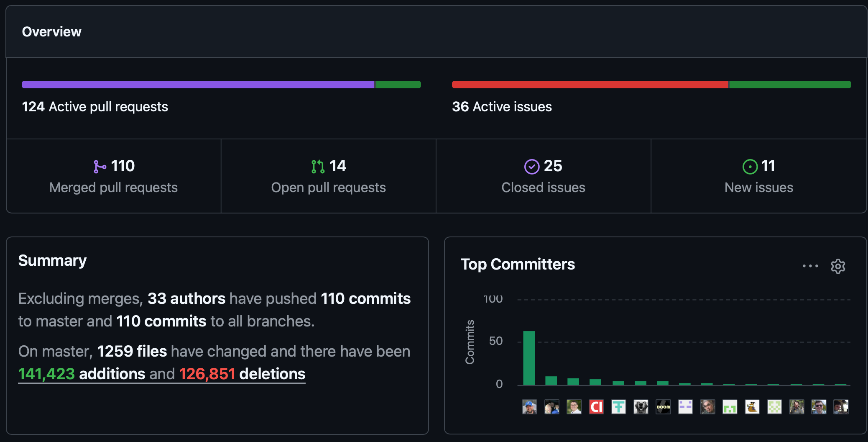
Task: Open the 110 Merged pull requests section
Action: pos(113,176)
